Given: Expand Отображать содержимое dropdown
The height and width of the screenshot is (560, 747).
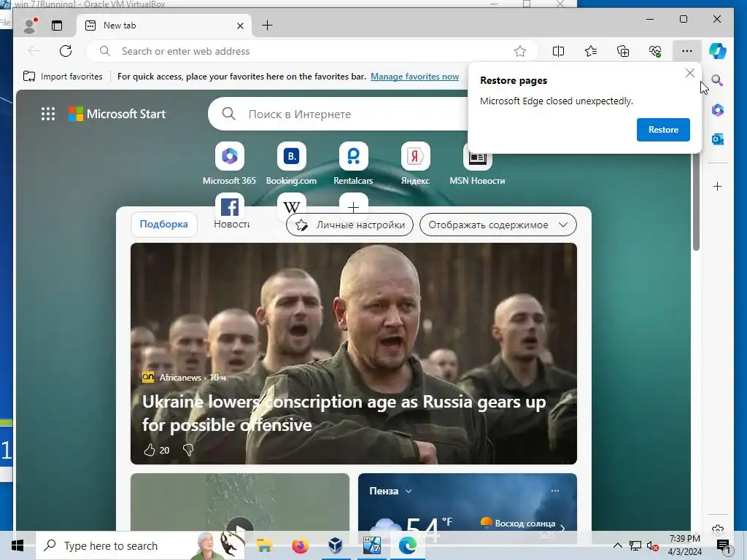Looking at the screenshot, I should (498, 225).
